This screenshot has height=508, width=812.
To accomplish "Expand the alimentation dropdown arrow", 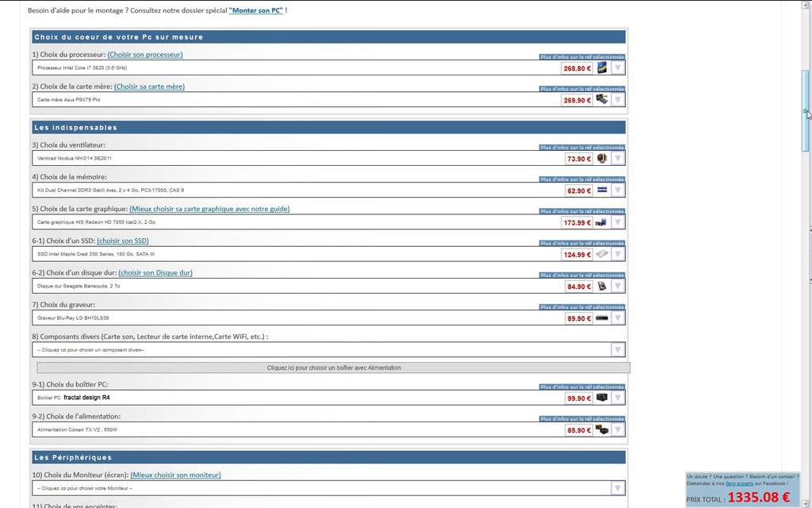I will point(617,429).
